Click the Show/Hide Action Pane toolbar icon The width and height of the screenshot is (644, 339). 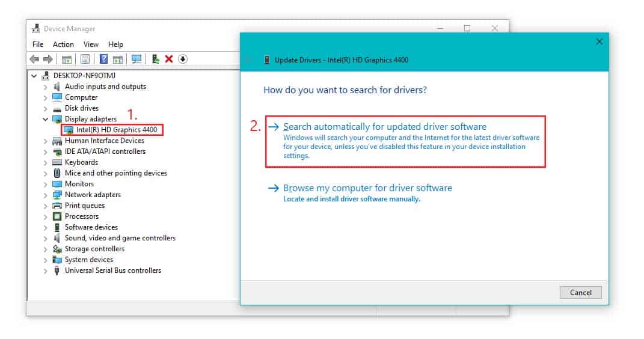[118, 59]
